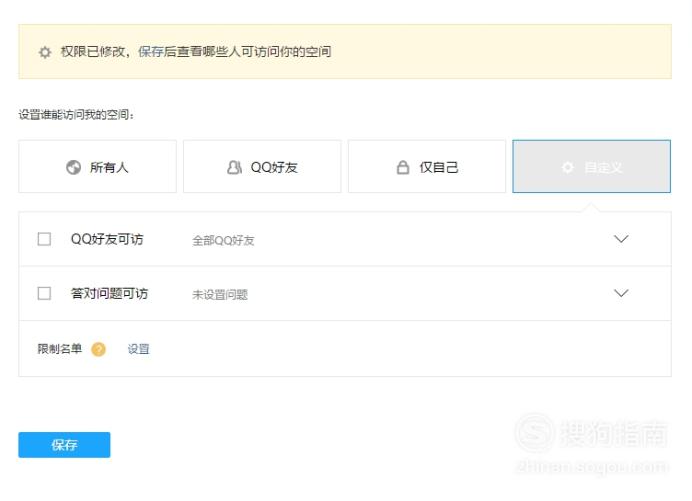Click the gear icon in the yellow notice

[x=45, y=53]
